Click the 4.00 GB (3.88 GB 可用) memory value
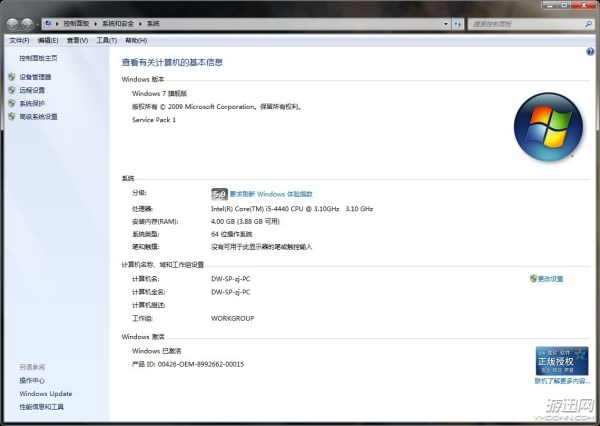The image size is (600, 426). (245, 221)
